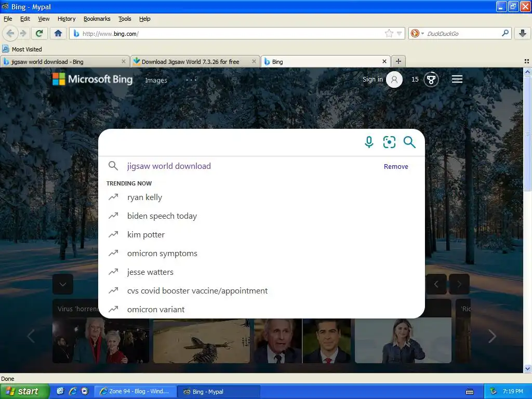The width and height of the screenshot is (532, 399).
Task: Click the page scrollbar up arrow
Action: coord(527,72)
